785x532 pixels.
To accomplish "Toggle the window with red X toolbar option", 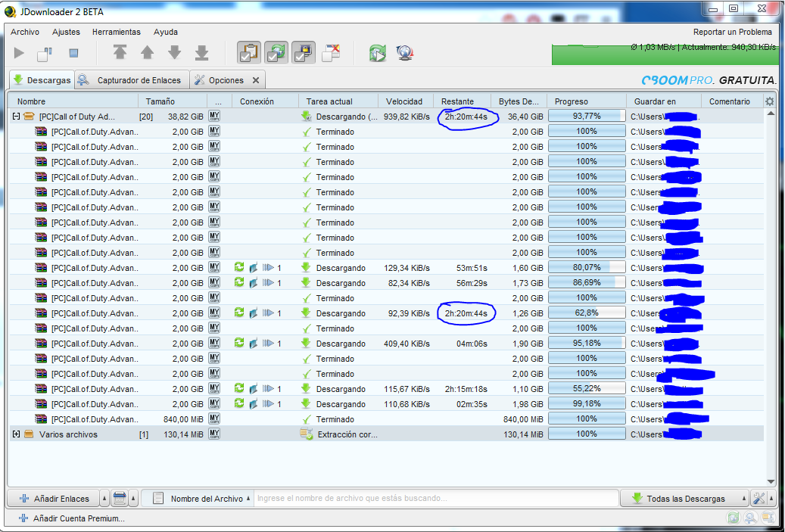I will tap(331, 52).
